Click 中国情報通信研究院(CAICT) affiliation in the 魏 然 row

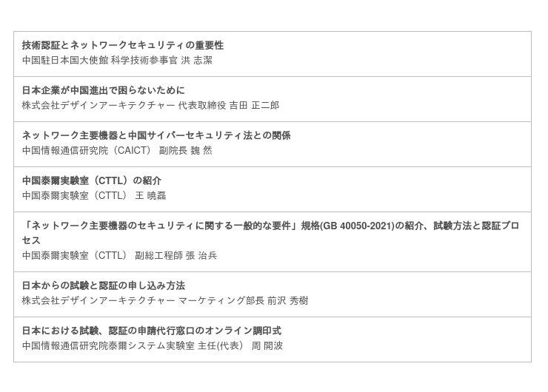pos(87,151)
